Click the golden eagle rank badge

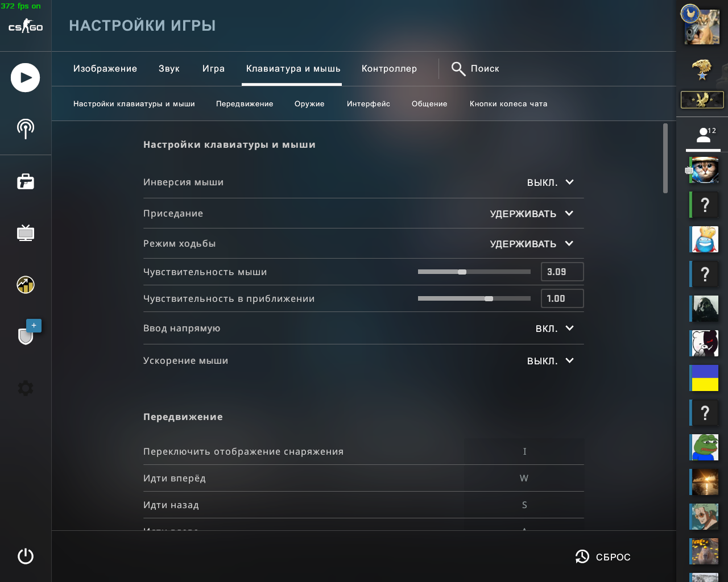click(702, 70)
